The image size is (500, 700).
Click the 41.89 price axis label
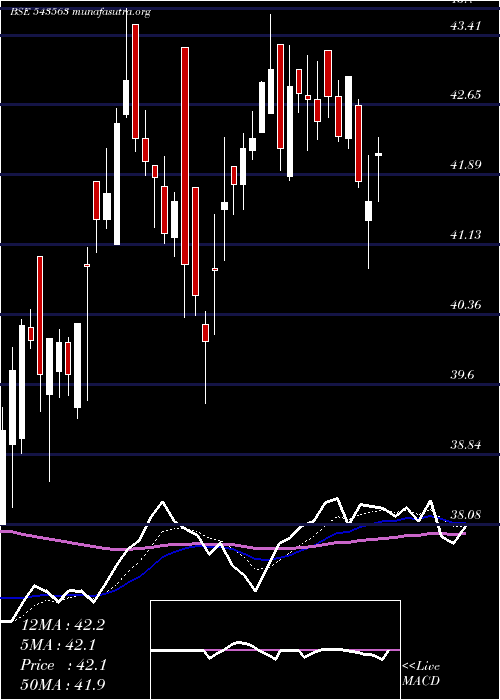[466, 165]
